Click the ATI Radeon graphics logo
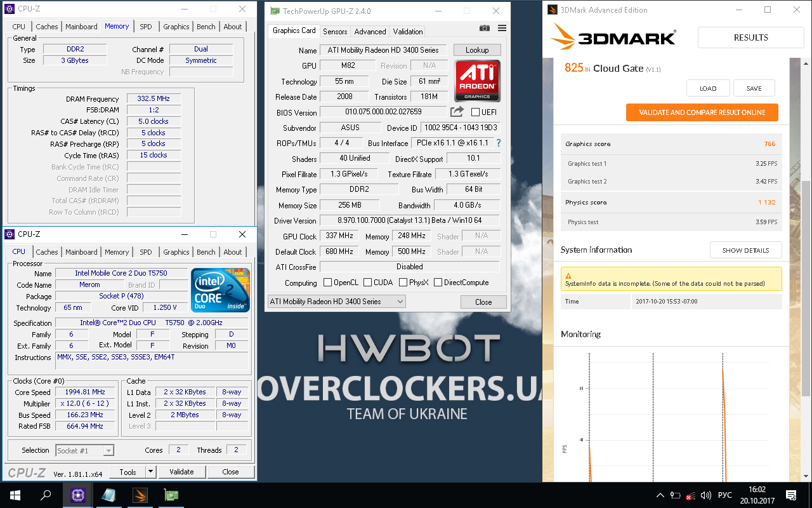 [477, 81]
